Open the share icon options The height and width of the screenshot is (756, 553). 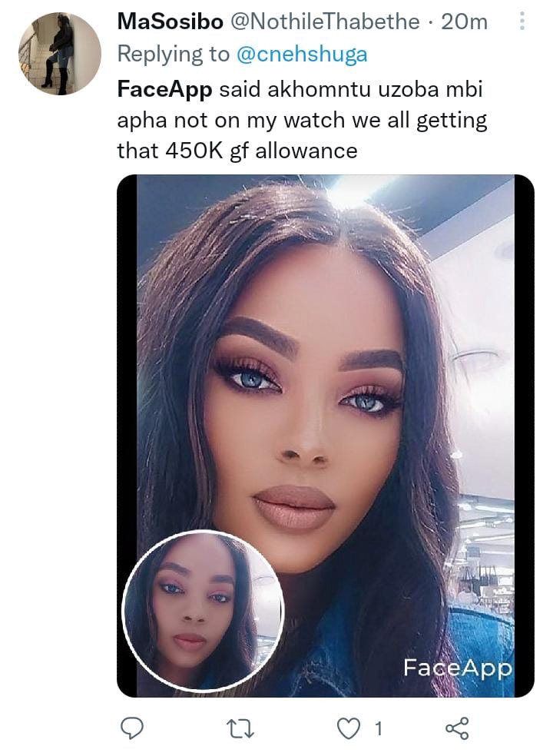(457, 728)
